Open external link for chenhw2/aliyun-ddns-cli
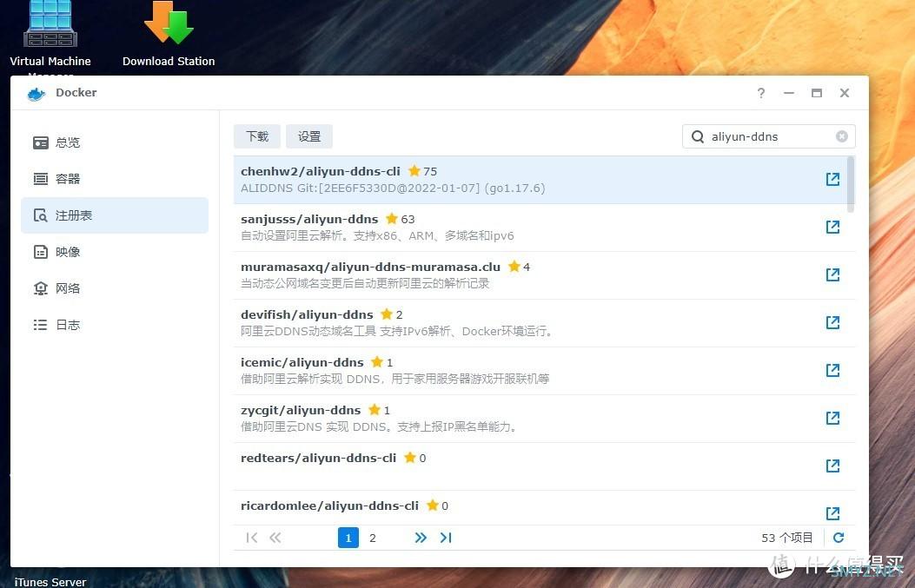This screenshot has height=588, width=915. [832, 179]
